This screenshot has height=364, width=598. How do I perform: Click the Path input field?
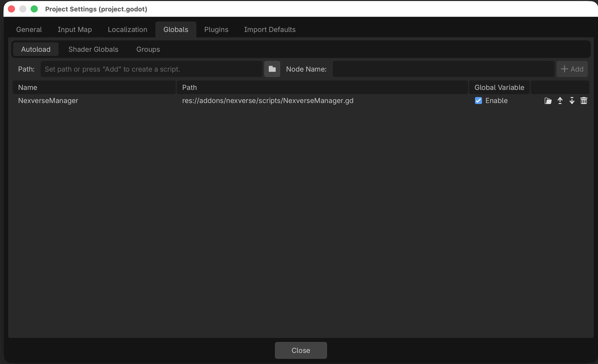coord(151,69)
